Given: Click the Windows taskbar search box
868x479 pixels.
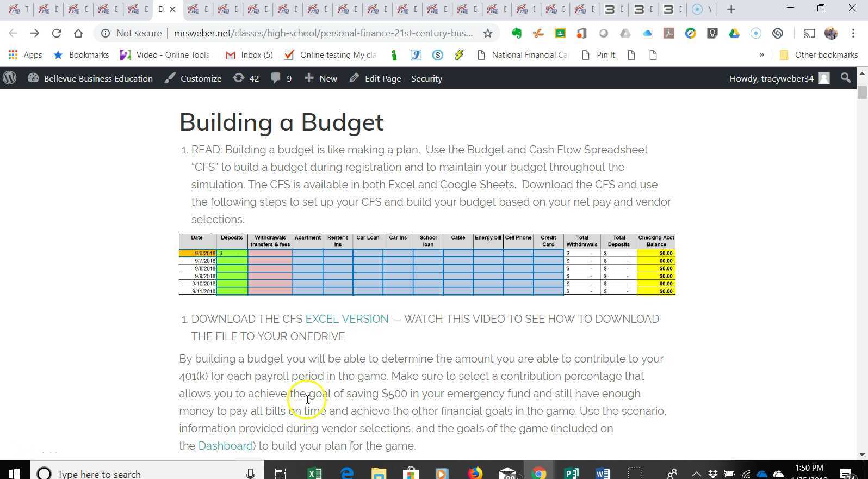Looking at the screenshot, I should coord(147,473).
